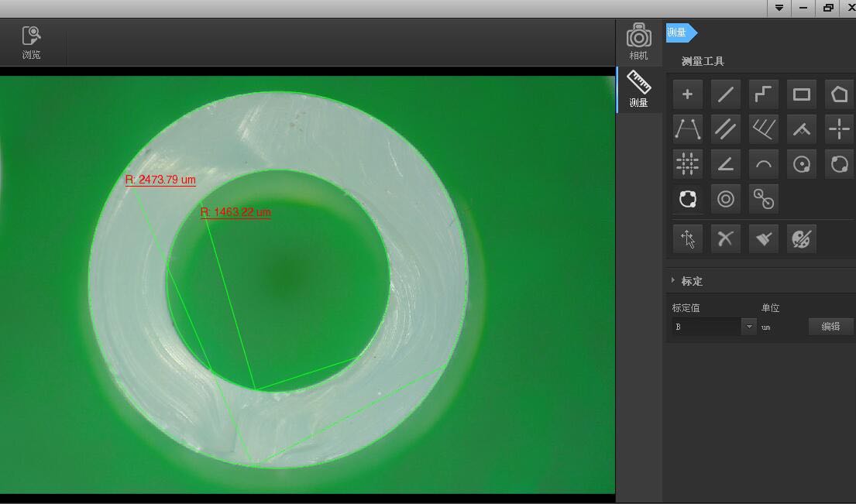Select the perpendicular line tool
Image resolution: width=856 pixels, height=504 pixels.
802,129
